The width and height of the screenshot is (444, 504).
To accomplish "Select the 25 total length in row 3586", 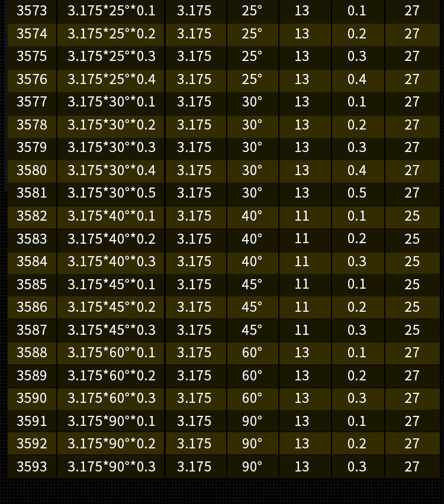I will (412, 307).
